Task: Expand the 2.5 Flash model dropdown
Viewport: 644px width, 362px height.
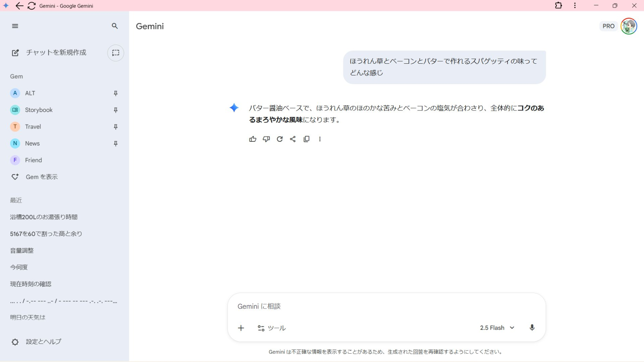Action: click(x=497, y=328)
